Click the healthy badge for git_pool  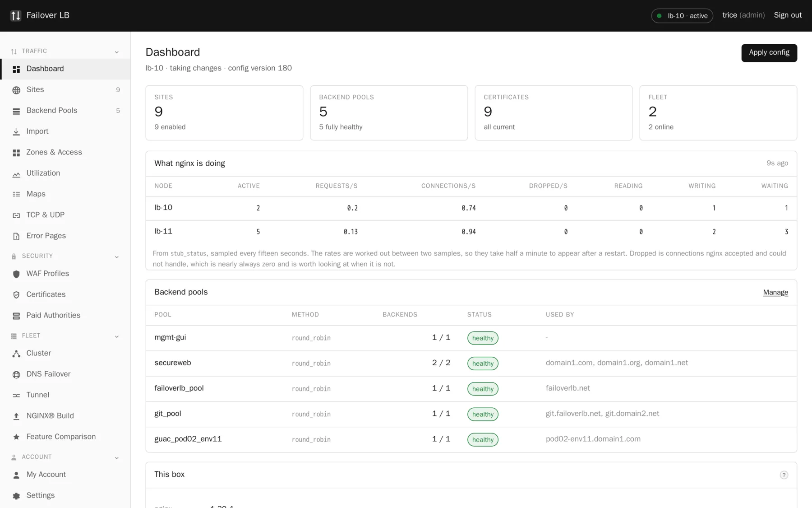[x=483, y=415]
